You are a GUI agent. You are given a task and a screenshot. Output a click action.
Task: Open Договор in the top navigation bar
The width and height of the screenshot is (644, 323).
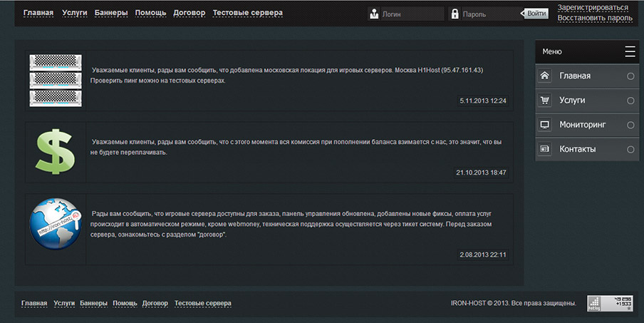(189, 13)
